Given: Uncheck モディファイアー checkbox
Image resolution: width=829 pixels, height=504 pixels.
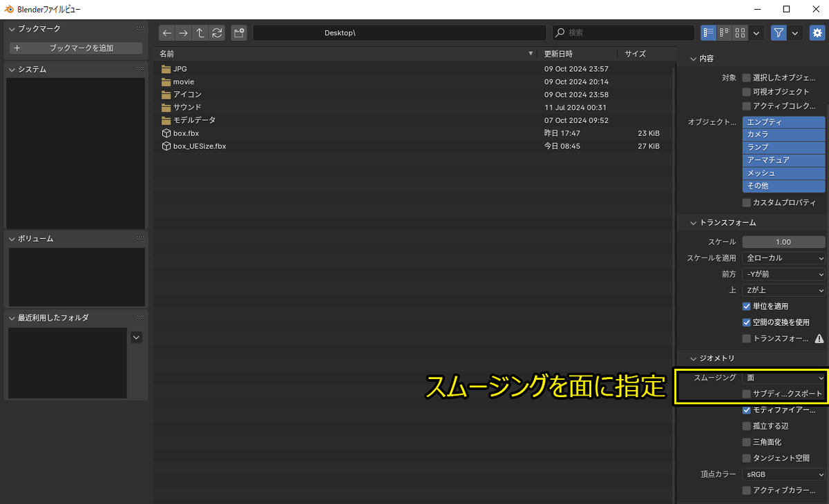Looking at the screenshot, I should (x=746, y=410).
